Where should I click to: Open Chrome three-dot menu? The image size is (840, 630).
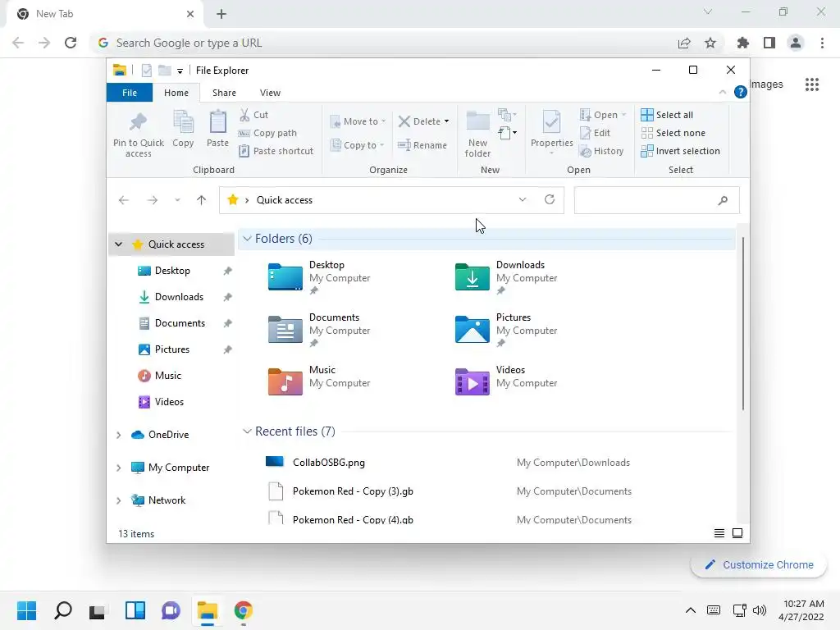pos(822,43)
